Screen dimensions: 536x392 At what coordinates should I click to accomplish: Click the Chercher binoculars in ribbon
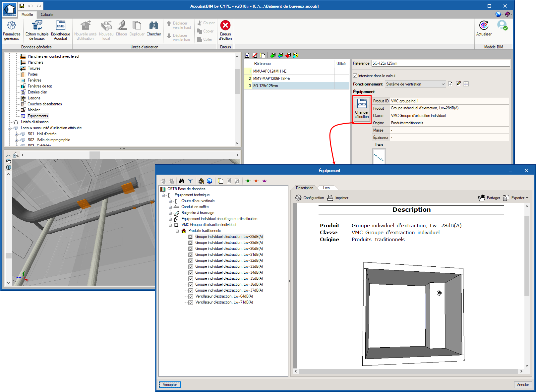(154, 29)
